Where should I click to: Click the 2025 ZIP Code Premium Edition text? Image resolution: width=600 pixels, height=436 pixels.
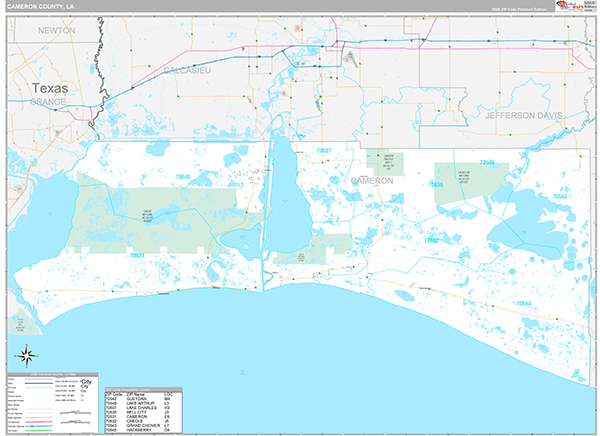(x=517, y=10)
